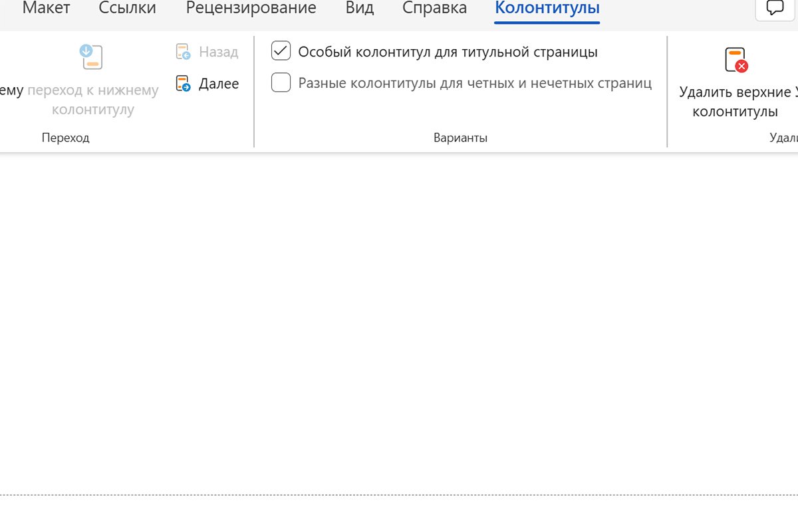Click the 'Далее' button label
The height and width of the screenshot is (532, 798).
point(219,83)
